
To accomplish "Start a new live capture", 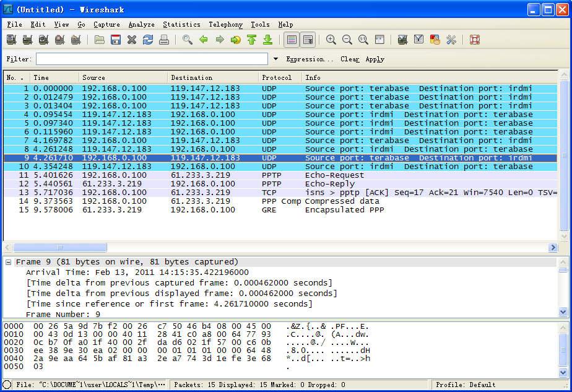I will click(43, 40).
